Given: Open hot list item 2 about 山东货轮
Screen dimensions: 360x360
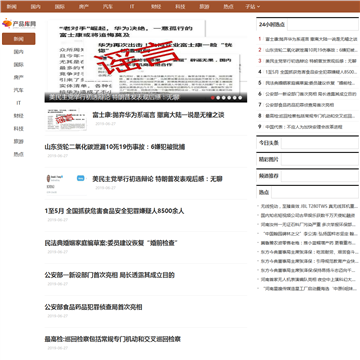Looking at the screenshot, I should (311, 50).
